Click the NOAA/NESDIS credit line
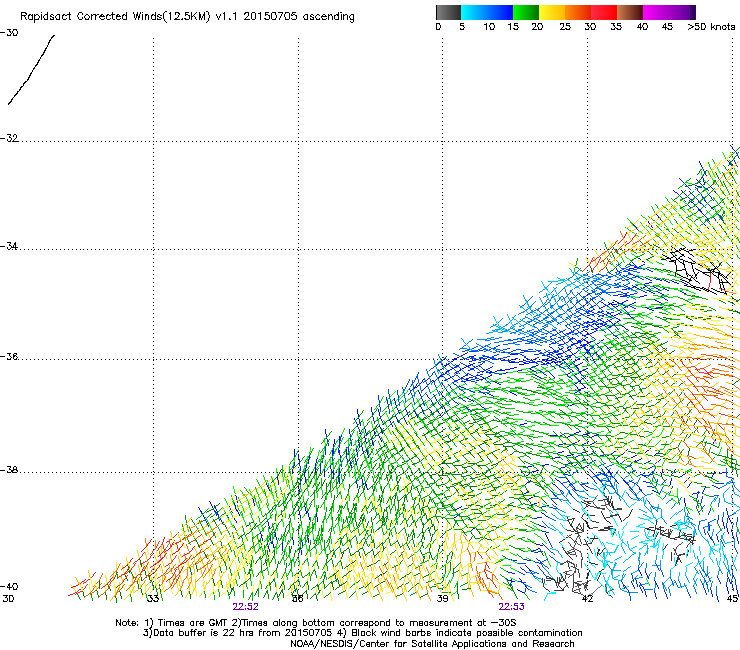740x650 pixels. tap(432, 644)
